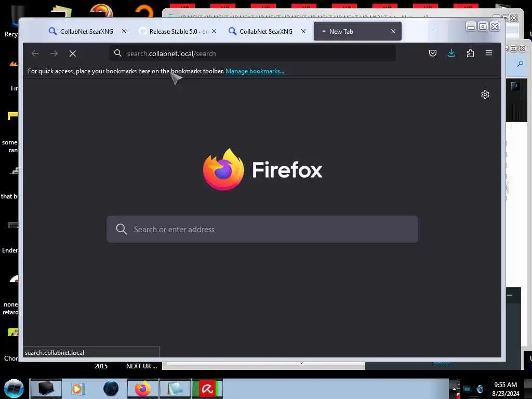
Task: Show hidden system tray icons
Action: 454,389
